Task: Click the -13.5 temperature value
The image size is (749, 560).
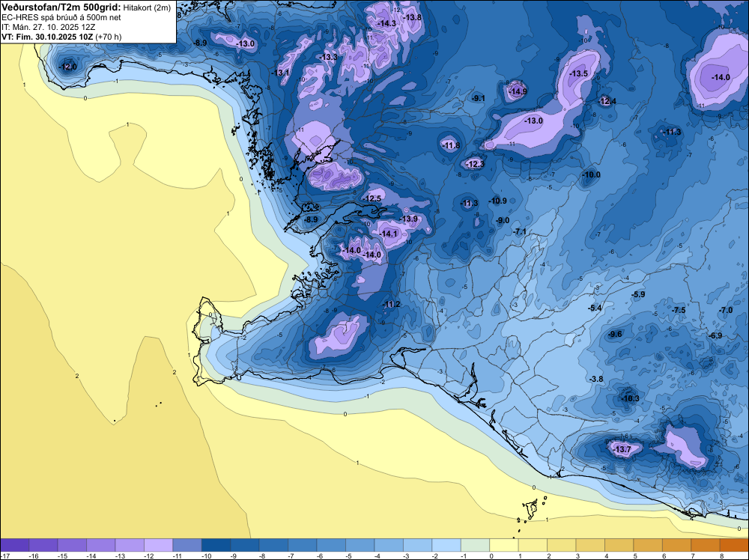Action: pos(579,73)
